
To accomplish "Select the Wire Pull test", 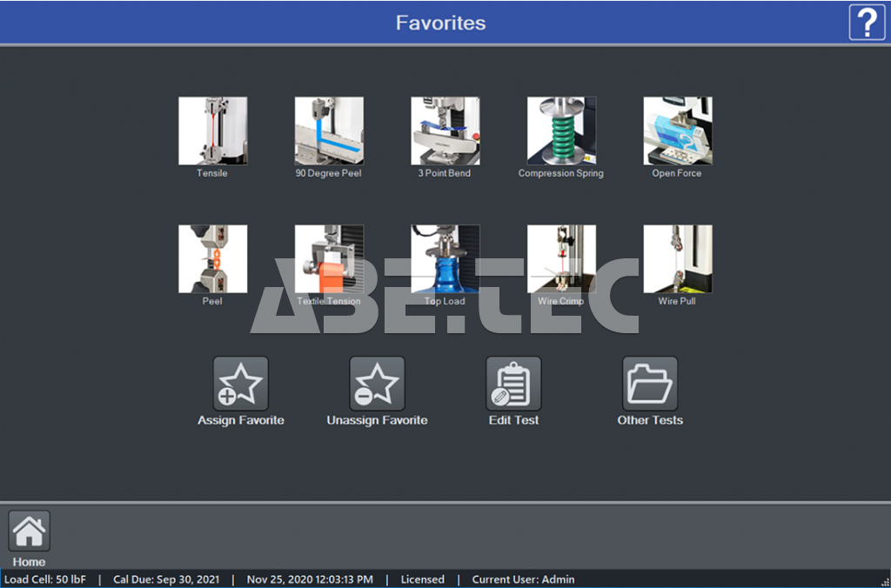I will (677, 259).
